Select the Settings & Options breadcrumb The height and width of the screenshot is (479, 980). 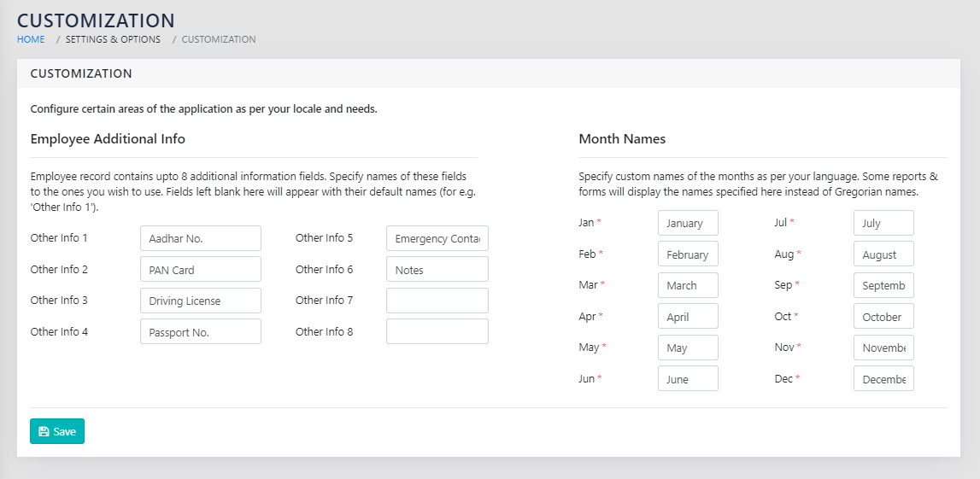click(113, 39)
